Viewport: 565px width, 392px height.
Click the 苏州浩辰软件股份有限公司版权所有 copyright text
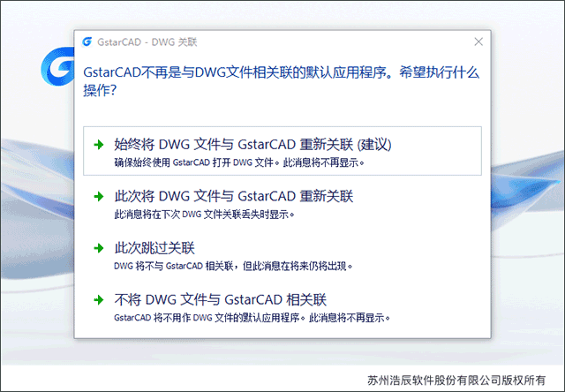(x=456, y=381)
